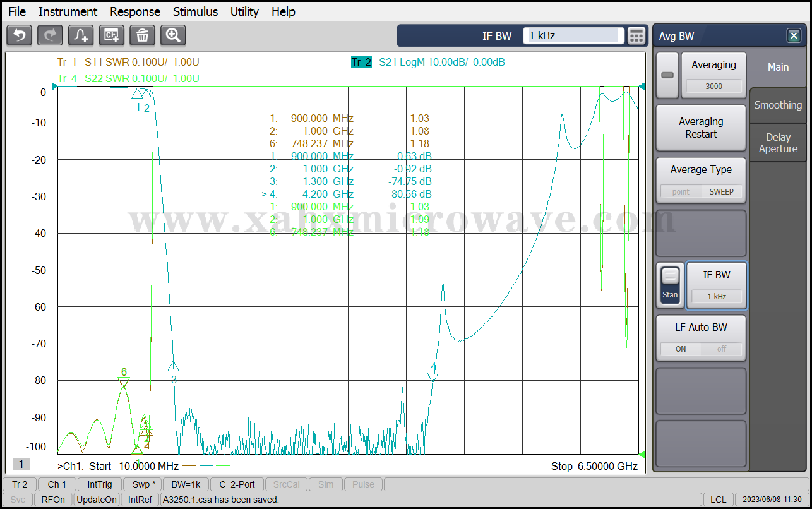Open the IF BW 1 kHz softkey
This screenshot has height=509, width=812.
pos(716,285)
